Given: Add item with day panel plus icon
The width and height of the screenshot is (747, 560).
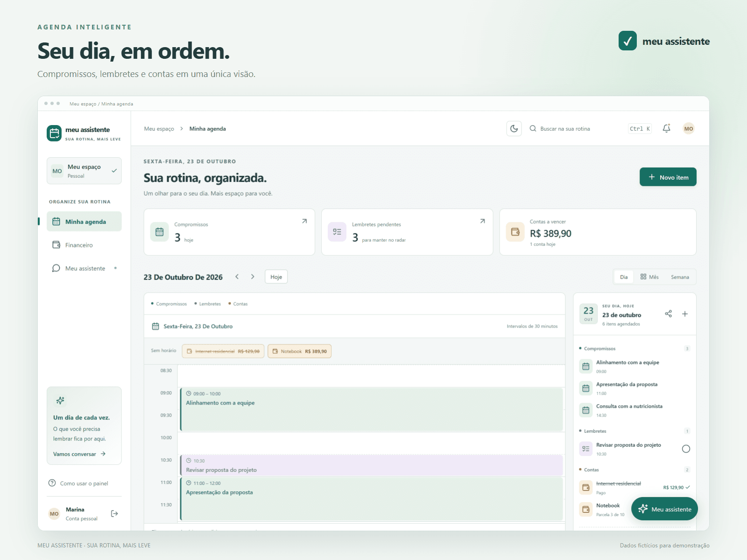Looking at the screenshot, I should (685, 314).
